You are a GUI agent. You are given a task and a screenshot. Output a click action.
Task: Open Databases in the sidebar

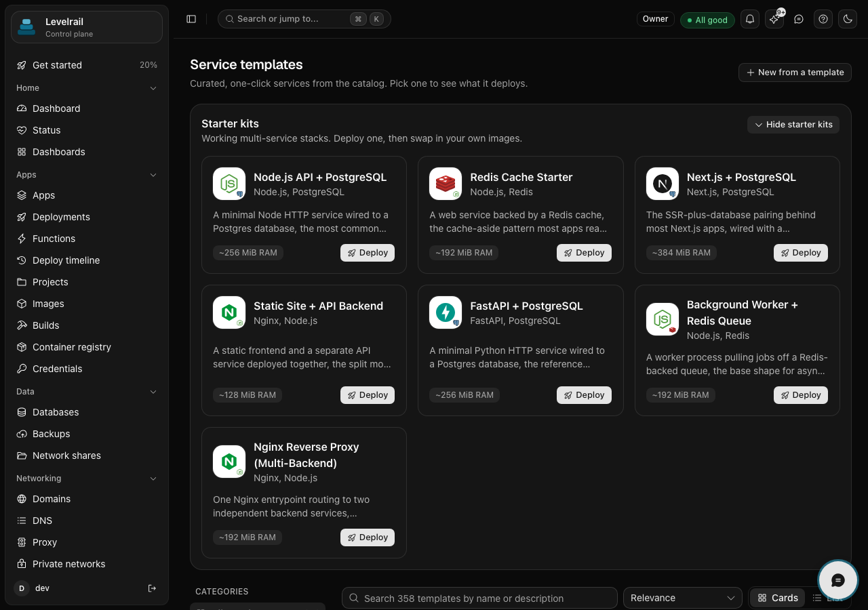click(x=87, y=412)
